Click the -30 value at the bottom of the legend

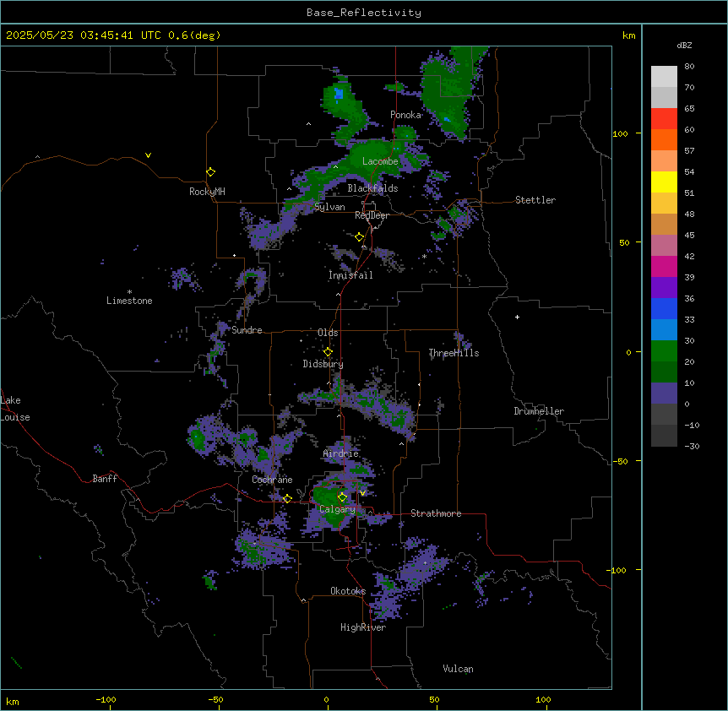(692, 447)
